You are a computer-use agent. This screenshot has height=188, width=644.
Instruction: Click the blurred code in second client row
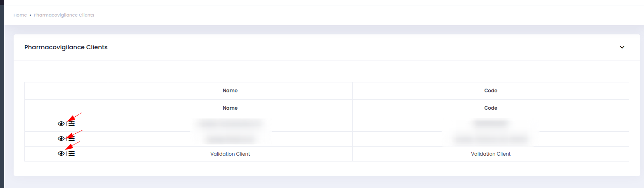[x=491, y=139]
